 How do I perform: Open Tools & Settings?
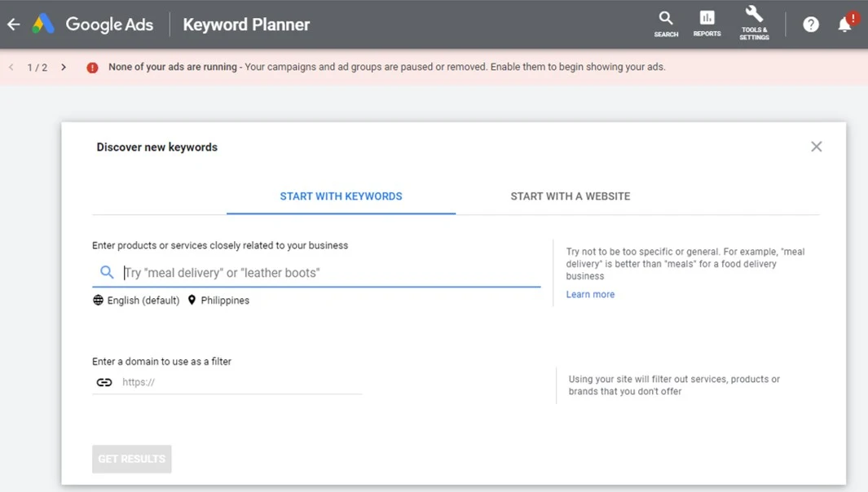pos(754,22)
